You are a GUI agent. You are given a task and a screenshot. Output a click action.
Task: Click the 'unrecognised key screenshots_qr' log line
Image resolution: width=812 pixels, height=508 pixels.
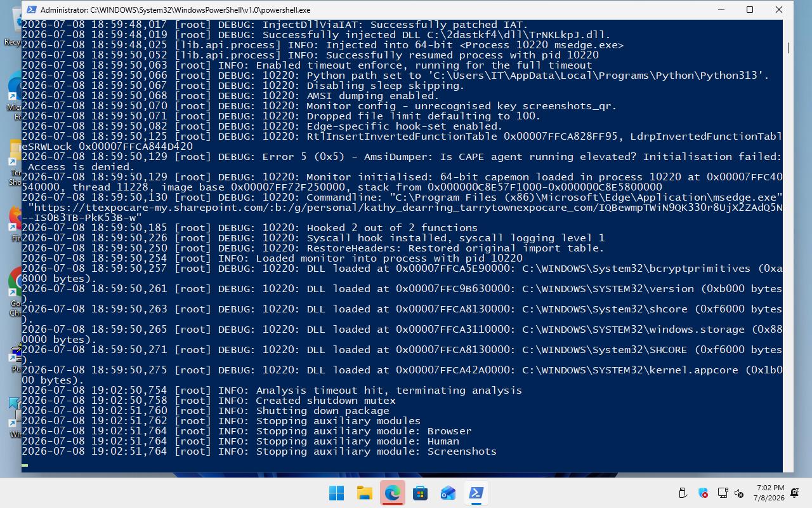(319, 106)
